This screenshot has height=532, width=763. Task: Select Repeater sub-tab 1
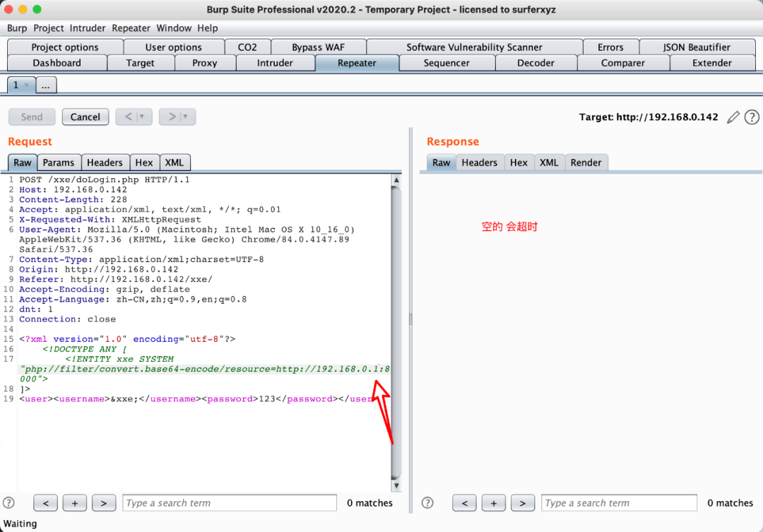click(x=16, y=85)
